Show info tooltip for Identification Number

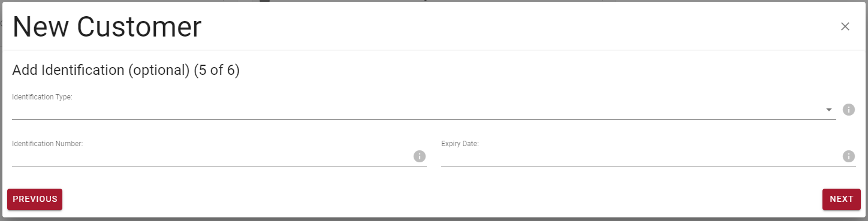420,156
